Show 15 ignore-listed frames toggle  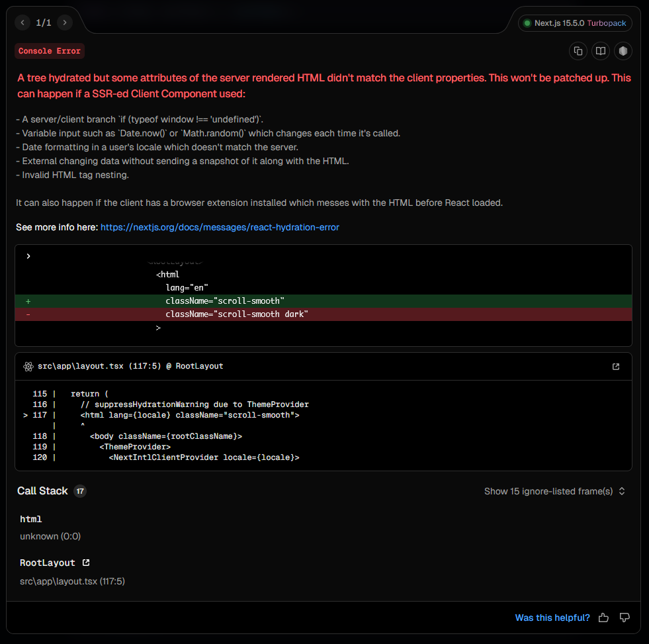click(554, 491)
